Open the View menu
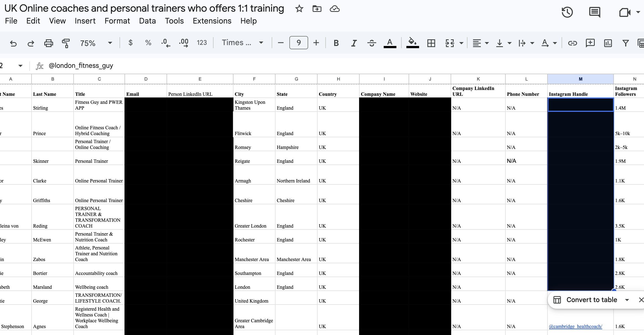Viewport: 644px width, 335px height. tap(58, 21)
